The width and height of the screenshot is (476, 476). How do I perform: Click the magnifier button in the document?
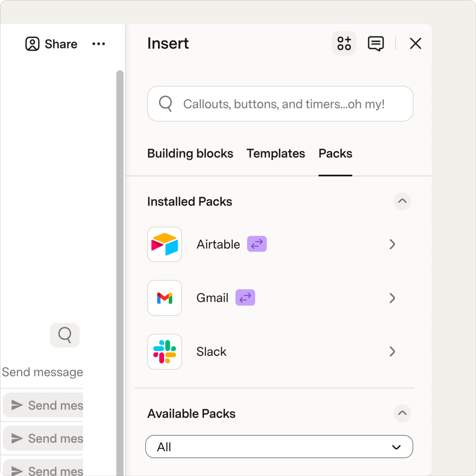pos(64,335)
